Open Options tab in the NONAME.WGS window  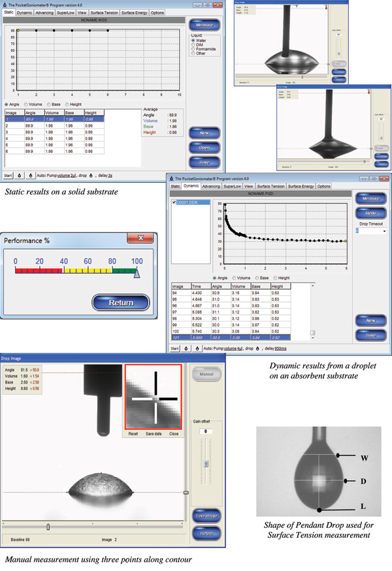click(x=157, y=13)
